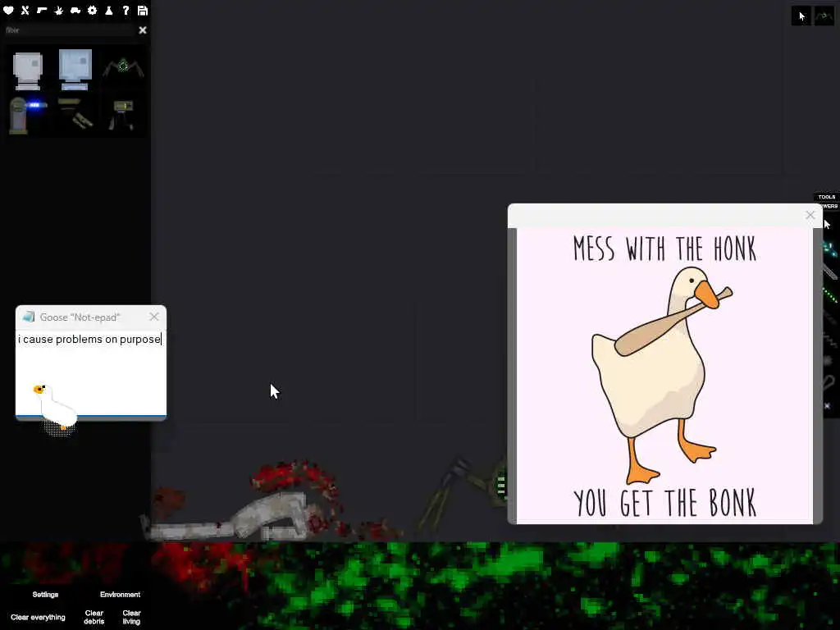Select the green-eyed spider robot item
Screen dimensions: 840x630
(x=123, y=67)
